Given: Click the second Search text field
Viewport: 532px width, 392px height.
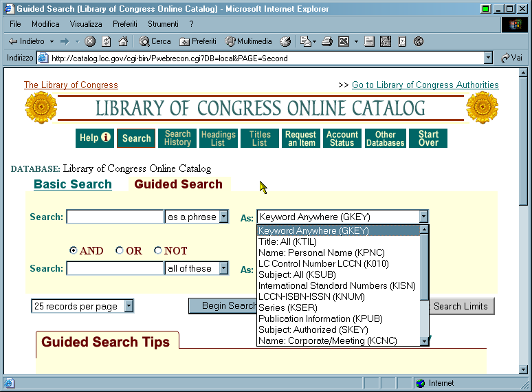Looking at the screenshot, I should pyautogui.click(x=115, y=268).
